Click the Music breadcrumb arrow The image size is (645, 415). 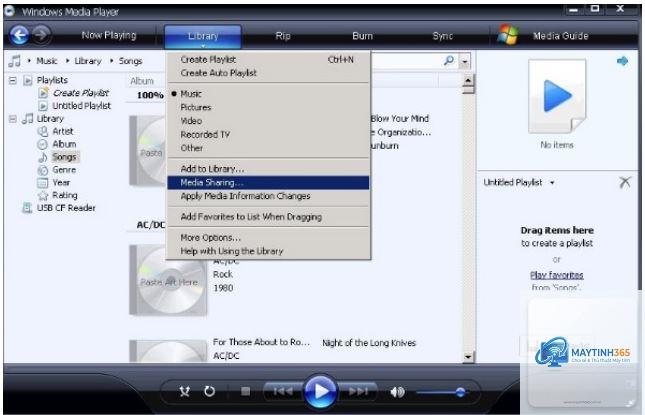(29, 61)
